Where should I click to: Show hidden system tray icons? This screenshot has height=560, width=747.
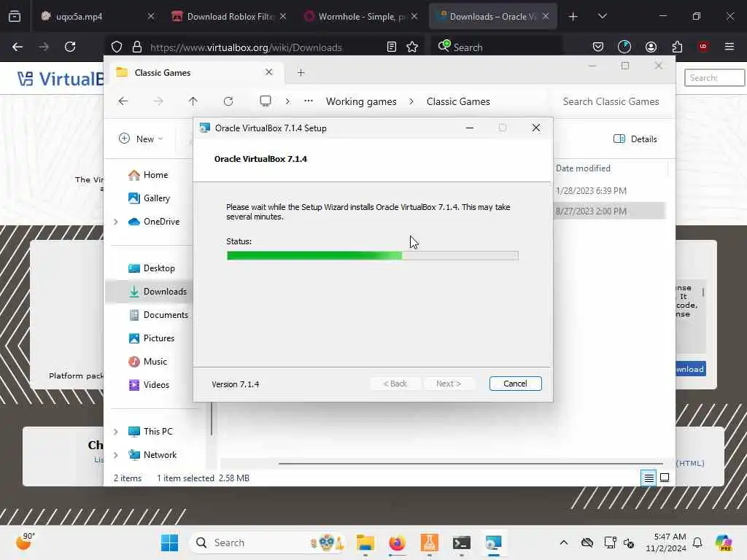click(564, 542)
